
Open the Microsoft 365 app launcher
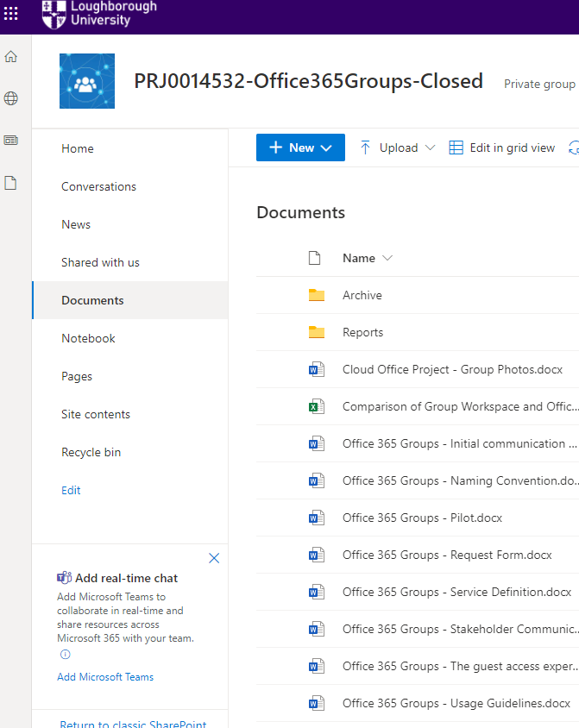11,13
